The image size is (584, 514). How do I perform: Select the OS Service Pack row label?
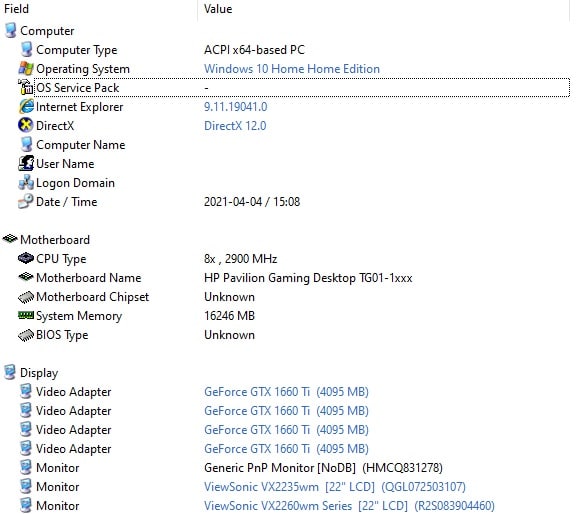[x=77, y=88]
